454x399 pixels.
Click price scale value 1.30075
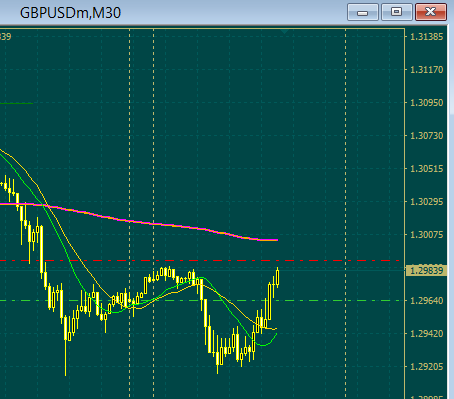click(427, 235)
